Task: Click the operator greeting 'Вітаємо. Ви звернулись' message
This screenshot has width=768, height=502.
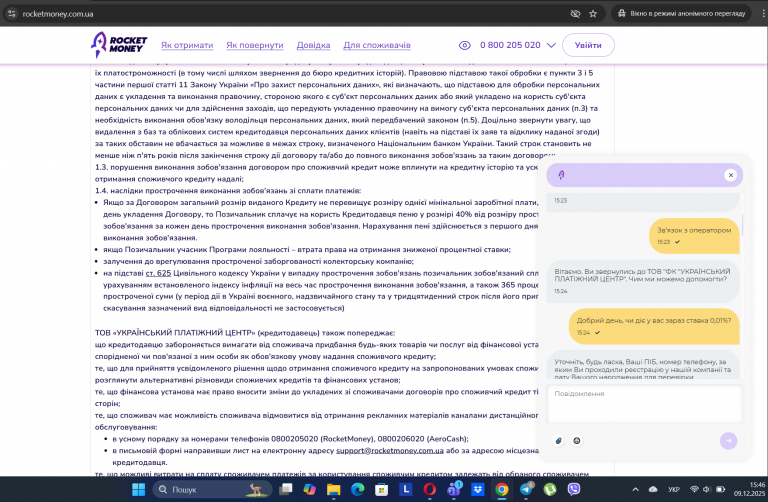Action: [x=643, y=281]
